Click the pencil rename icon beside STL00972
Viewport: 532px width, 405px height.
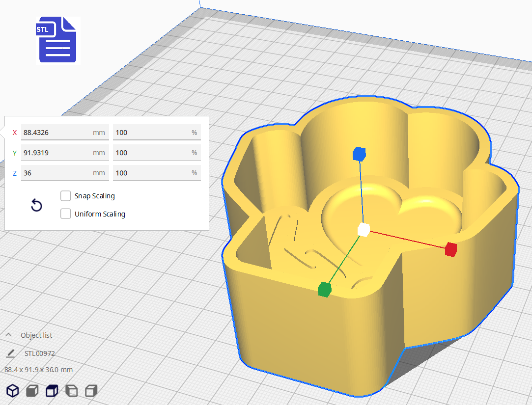coord(10,353)
